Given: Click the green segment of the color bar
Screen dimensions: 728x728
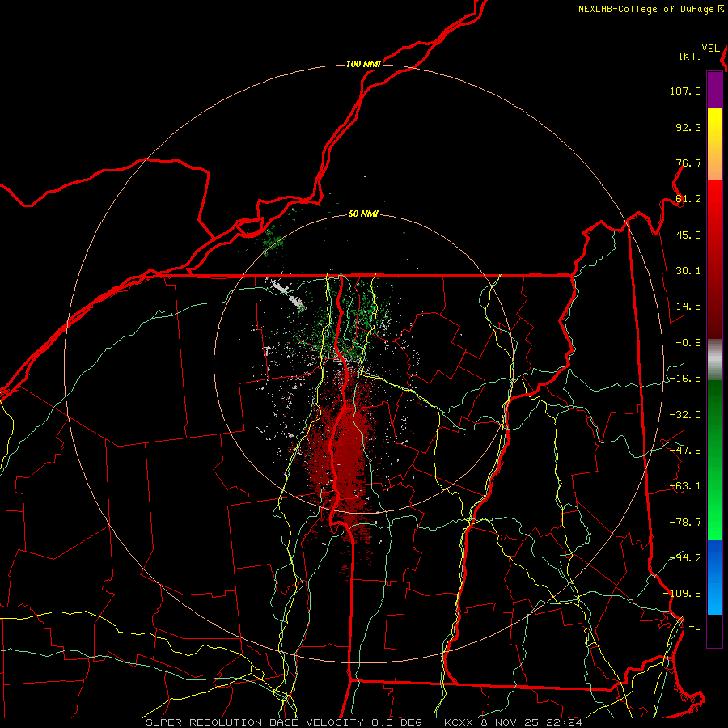Looking at the screenshot, I should click(x=714, y=459).
